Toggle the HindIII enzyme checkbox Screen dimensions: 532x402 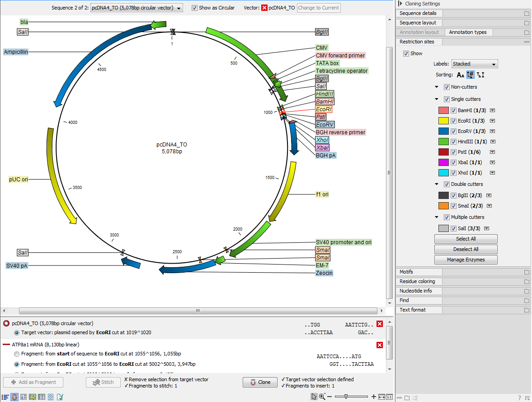(x=453, y=142)
